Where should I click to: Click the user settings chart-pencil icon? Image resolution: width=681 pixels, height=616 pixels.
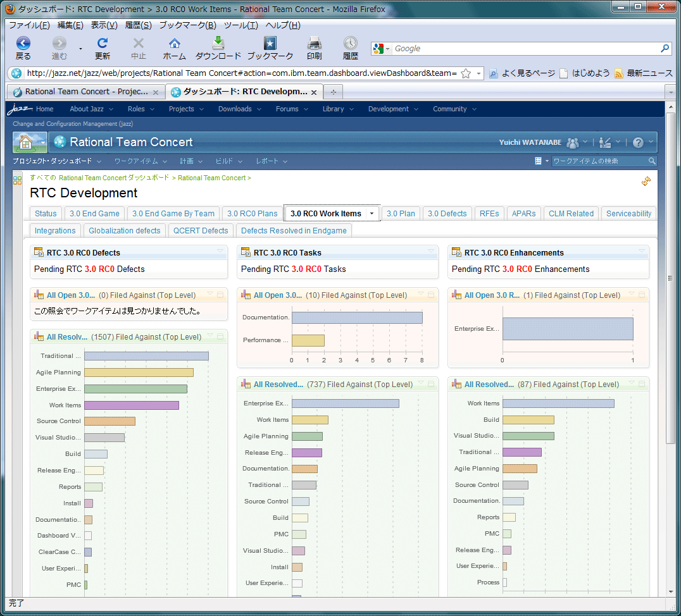[x=605, y=142]
